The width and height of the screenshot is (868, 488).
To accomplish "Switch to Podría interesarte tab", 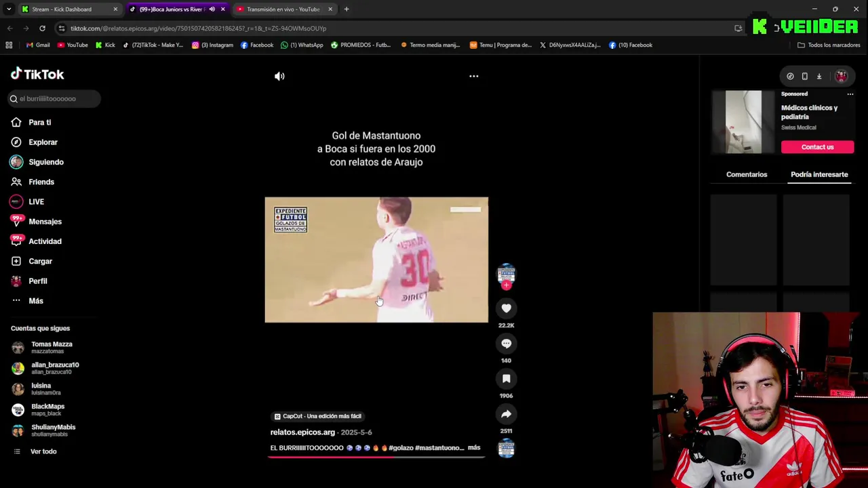I will click(x=819, y=175).
